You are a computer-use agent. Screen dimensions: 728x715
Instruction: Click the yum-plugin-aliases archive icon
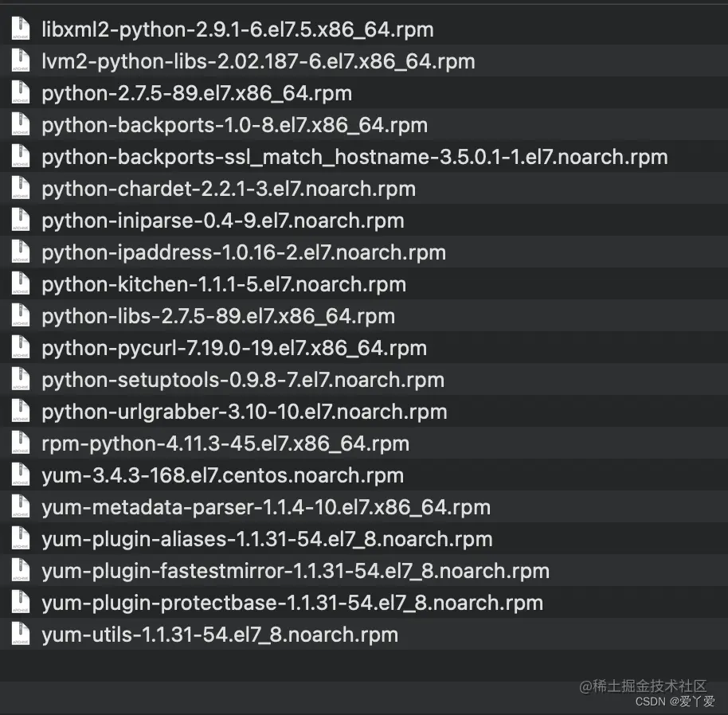point(20,539)
